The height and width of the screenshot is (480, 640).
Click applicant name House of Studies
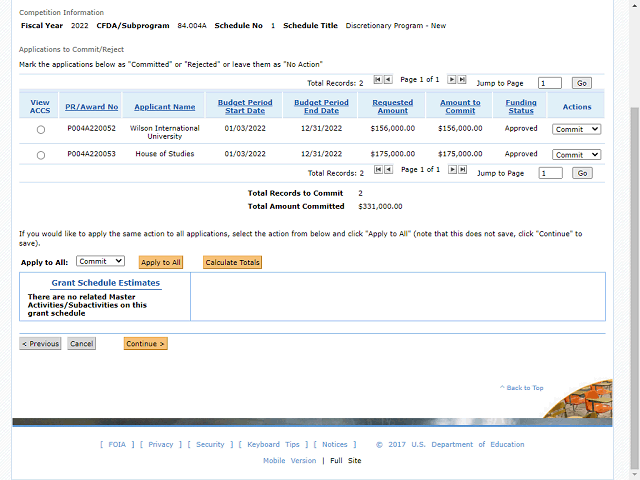164,154
